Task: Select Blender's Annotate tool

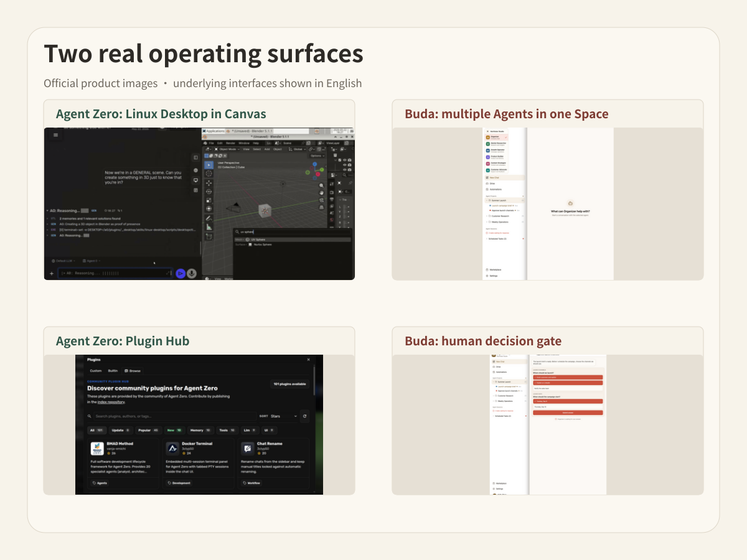Action: click(209, 218)
